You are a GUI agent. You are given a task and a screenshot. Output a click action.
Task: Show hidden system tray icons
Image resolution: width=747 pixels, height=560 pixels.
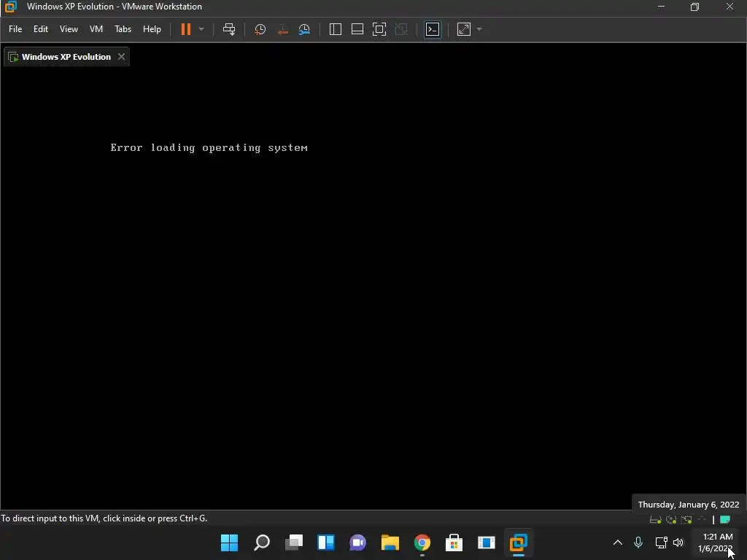pos(618,542)
